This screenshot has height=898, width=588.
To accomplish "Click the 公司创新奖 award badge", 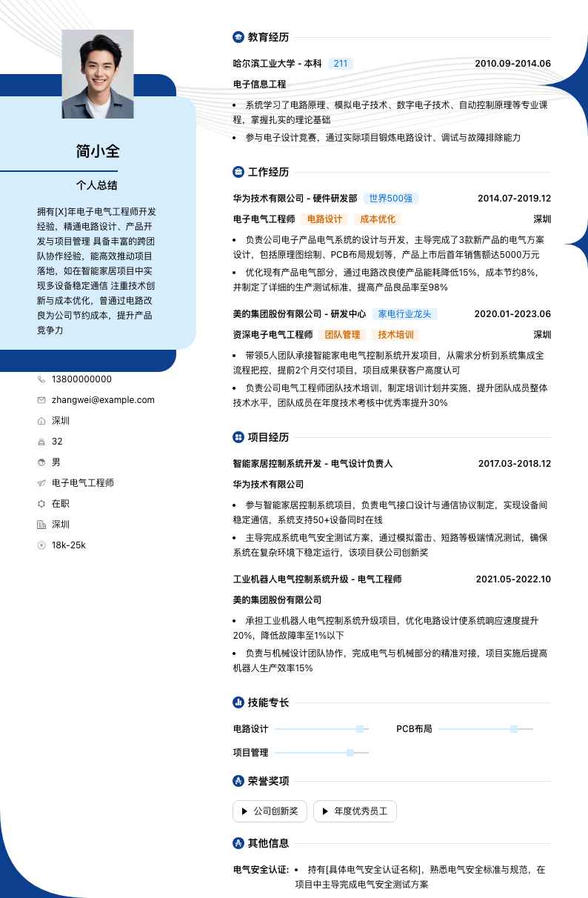I will pos(269,811).
